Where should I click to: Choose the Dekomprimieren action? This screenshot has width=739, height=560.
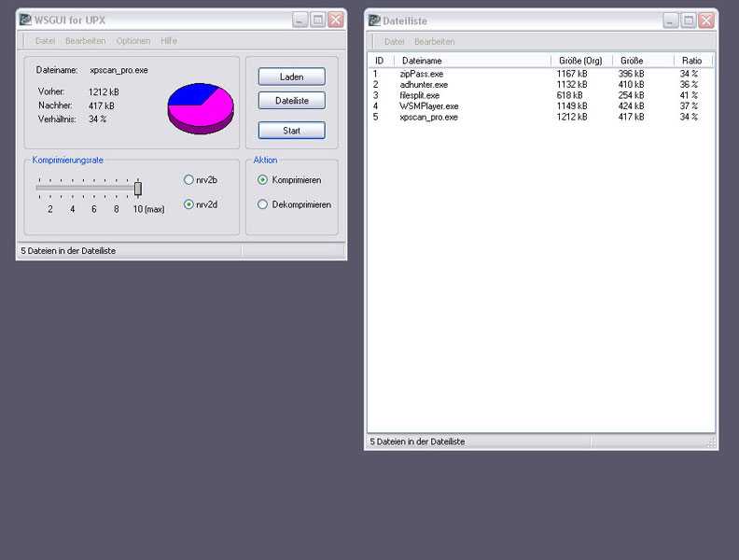[263, 204]
